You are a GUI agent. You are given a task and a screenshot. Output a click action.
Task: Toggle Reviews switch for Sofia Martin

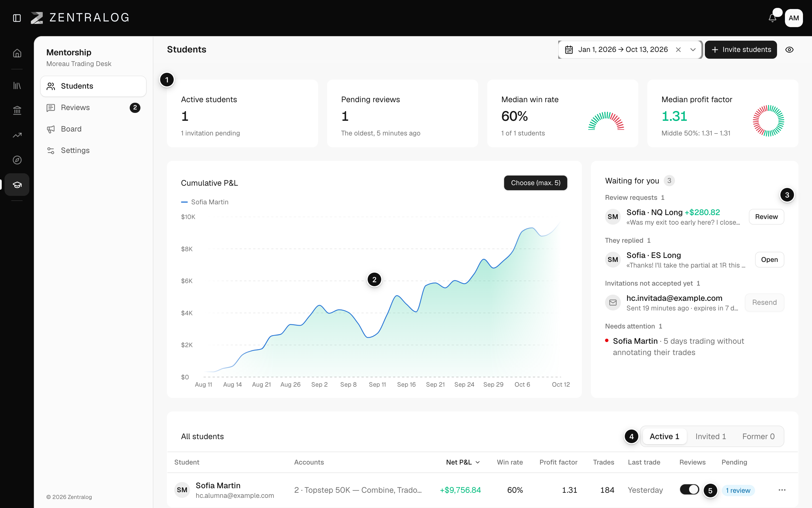tap(689, 490)
